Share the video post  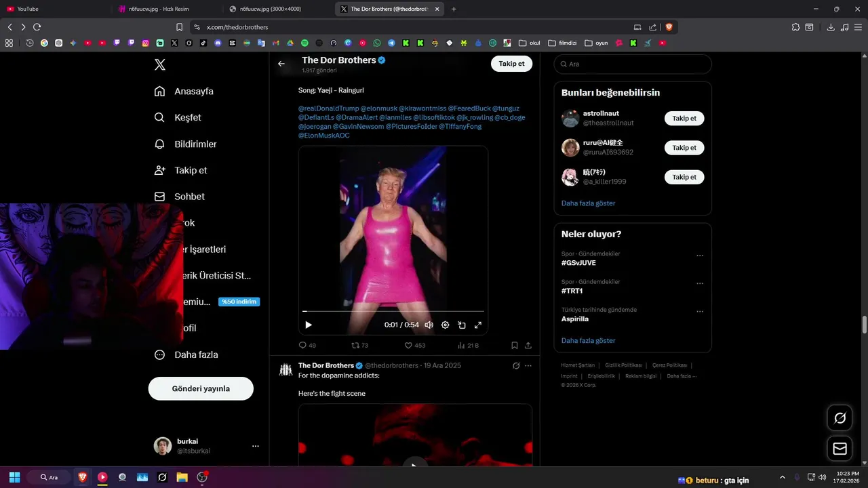[x=528, y=345]
